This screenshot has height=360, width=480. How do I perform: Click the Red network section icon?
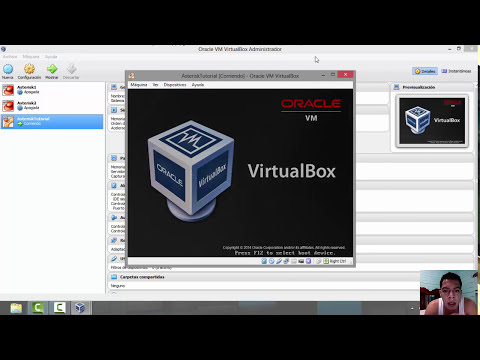114,240
